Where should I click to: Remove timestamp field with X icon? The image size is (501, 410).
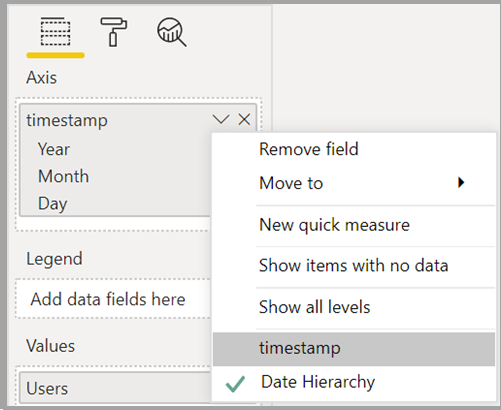[x=244, y=119]
